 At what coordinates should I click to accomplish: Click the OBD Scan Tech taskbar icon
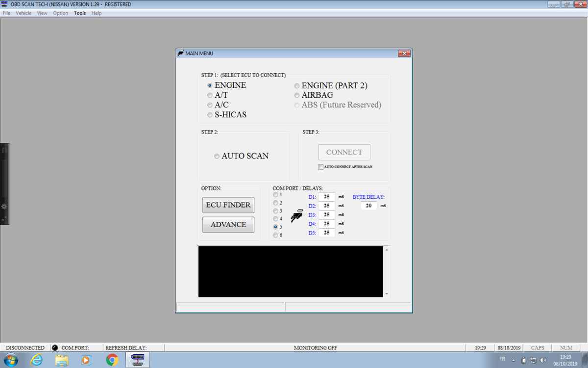pos(138,360)
